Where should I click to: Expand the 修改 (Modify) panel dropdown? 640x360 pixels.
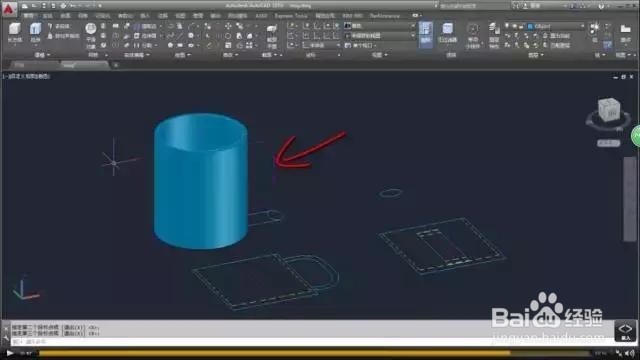tap(230, 55)
